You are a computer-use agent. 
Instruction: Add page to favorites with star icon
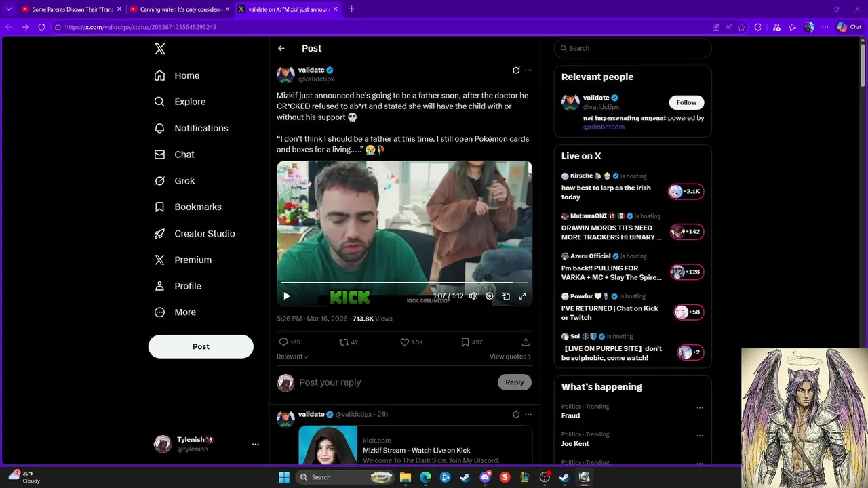pos(741,27)
